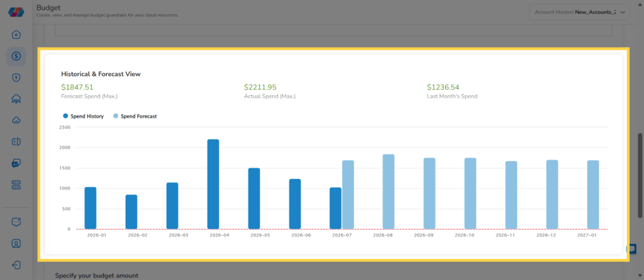Open the Home icon in the sidebar
This screenshot has height=280, width=644.
16,35
